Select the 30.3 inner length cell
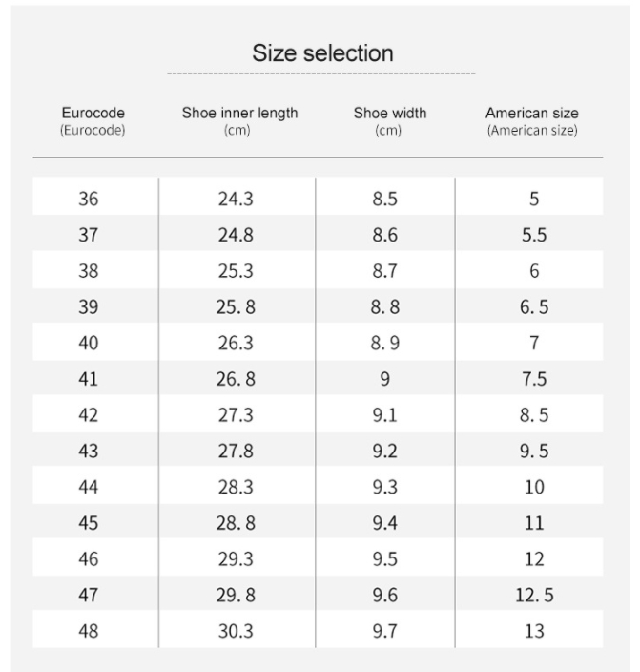The height and width of the screenshot is (672, 640). (x=236, y=631)
